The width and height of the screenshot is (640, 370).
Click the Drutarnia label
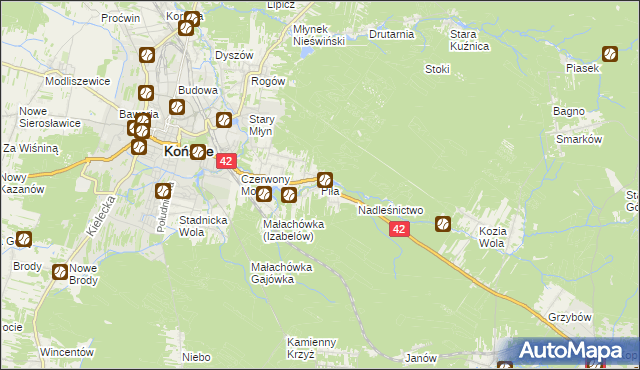[x=391, y=34]
